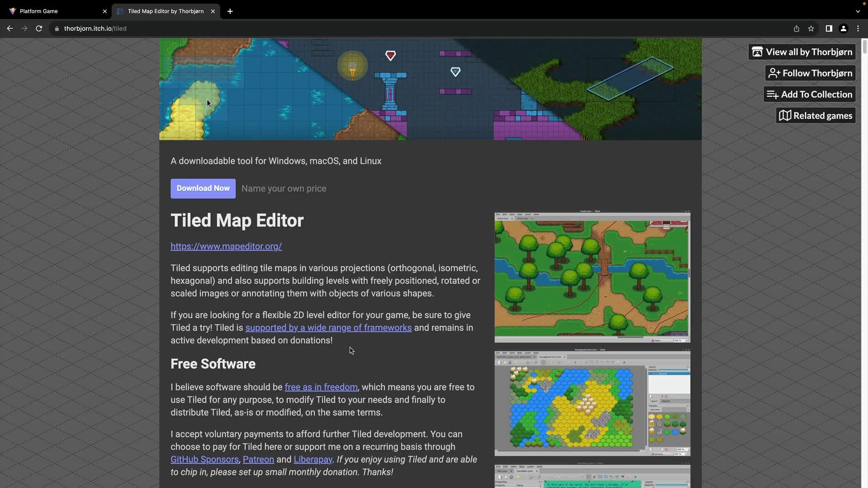This screenshot has height=488, width=868.
Task: Open a new tab with plus
Action: pyautogui.click(x=230, y=11)
